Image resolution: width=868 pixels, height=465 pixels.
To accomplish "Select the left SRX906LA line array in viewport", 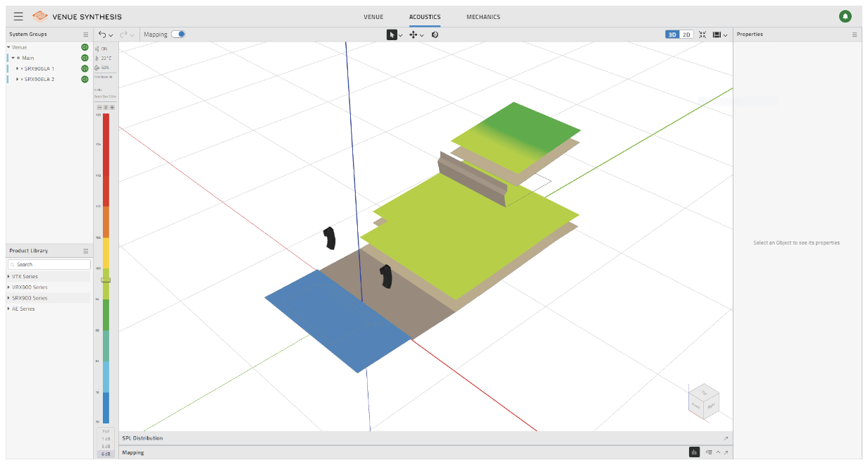I will click(329, 238).
